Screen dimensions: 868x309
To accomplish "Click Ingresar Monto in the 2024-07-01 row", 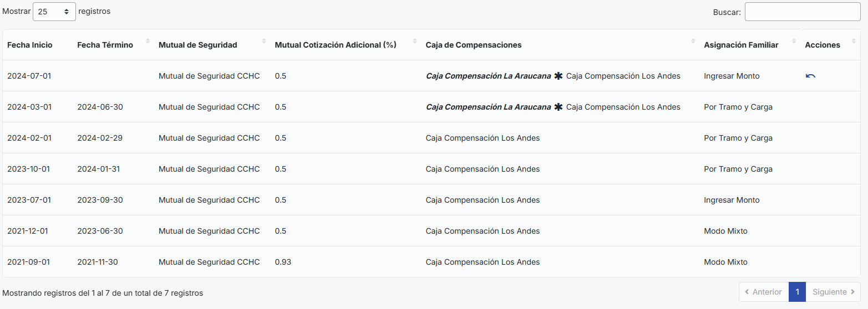I will point(732,76).
